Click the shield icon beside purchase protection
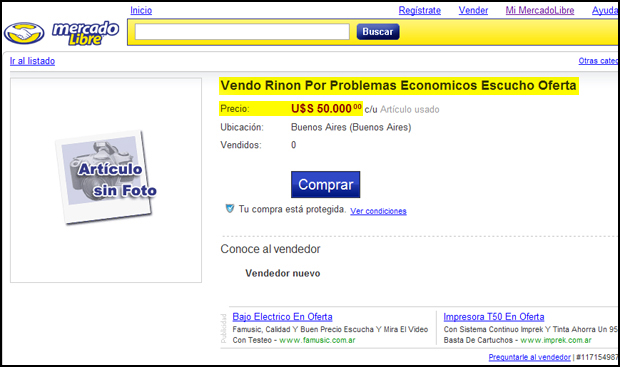 point(230,208)
